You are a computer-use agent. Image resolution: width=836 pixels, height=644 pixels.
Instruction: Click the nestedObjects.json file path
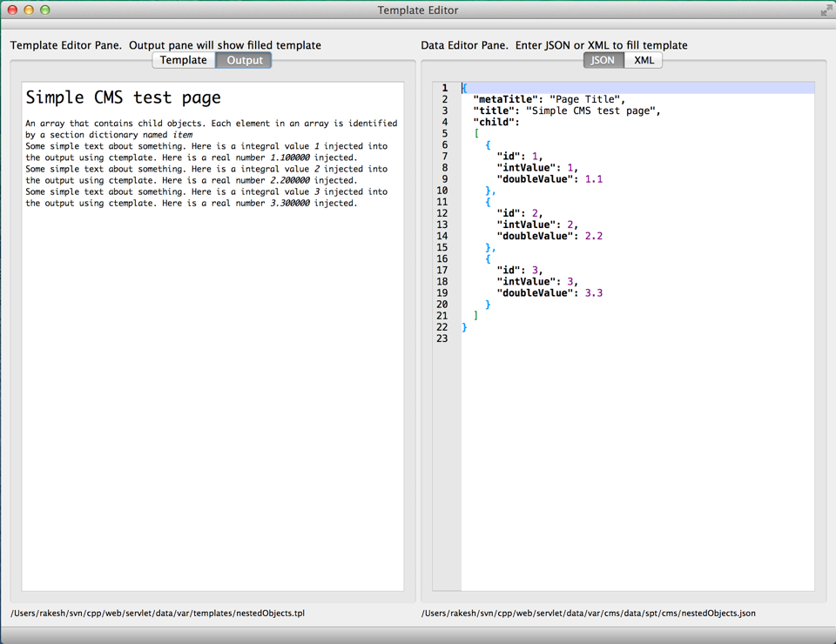pos(589,613)
